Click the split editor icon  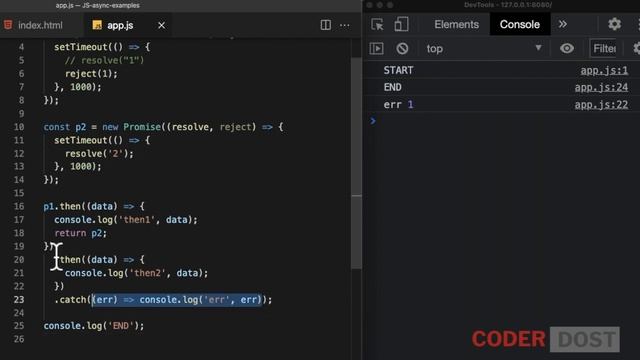click(x=326, y=25)
